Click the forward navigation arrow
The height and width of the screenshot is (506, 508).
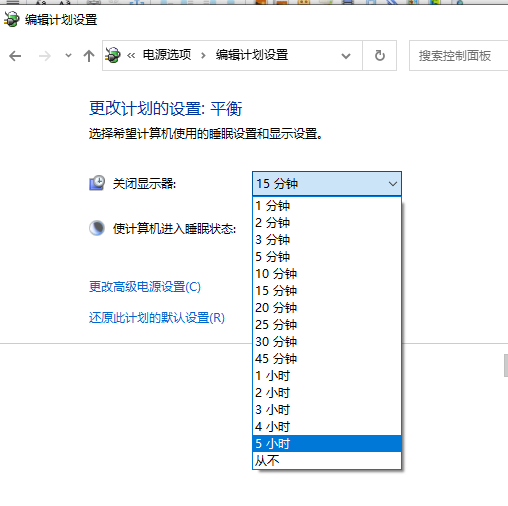point(45,56)
